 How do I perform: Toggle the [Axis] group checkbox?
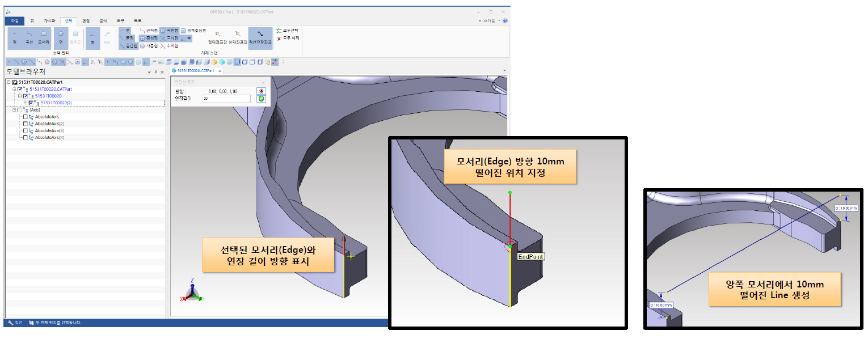[x=20, y=110]
